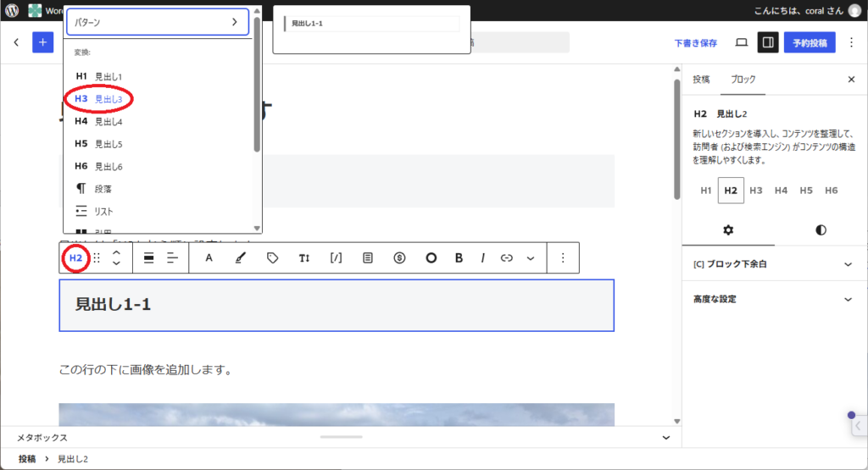This screenshot has width=868, height=470.
Task: Click the circled dollar sign icon
Action: pyautogui.click(x=400, y=257)
